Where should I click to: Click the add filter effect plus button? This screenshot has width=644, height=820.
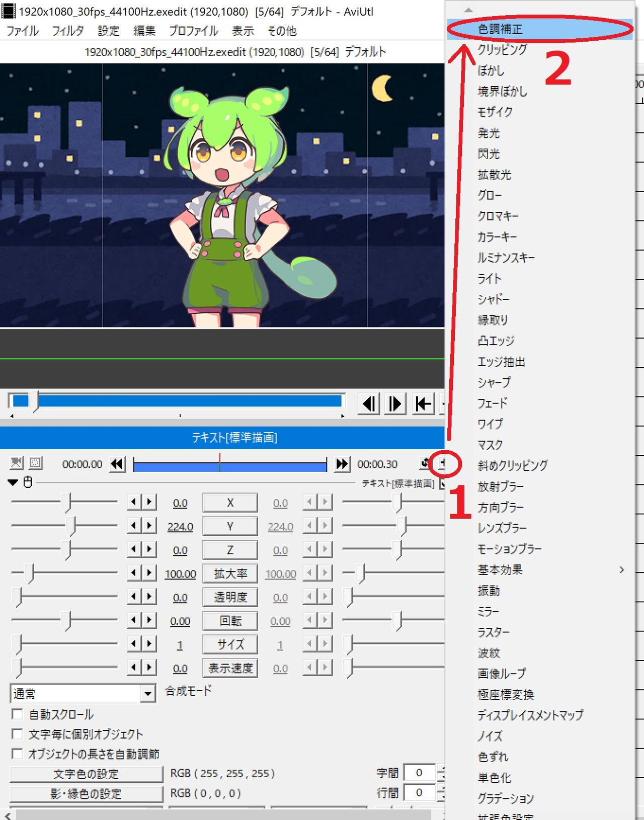click(x=442, y=463)
